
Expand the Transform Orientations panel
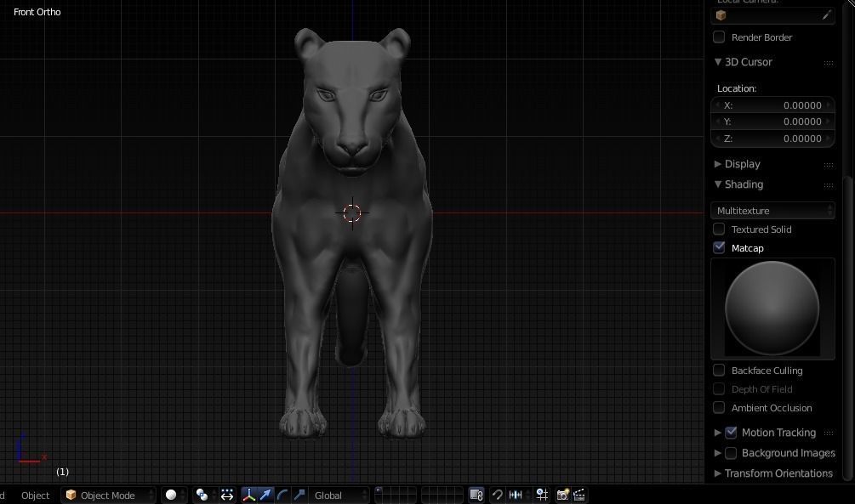(717, 473)
